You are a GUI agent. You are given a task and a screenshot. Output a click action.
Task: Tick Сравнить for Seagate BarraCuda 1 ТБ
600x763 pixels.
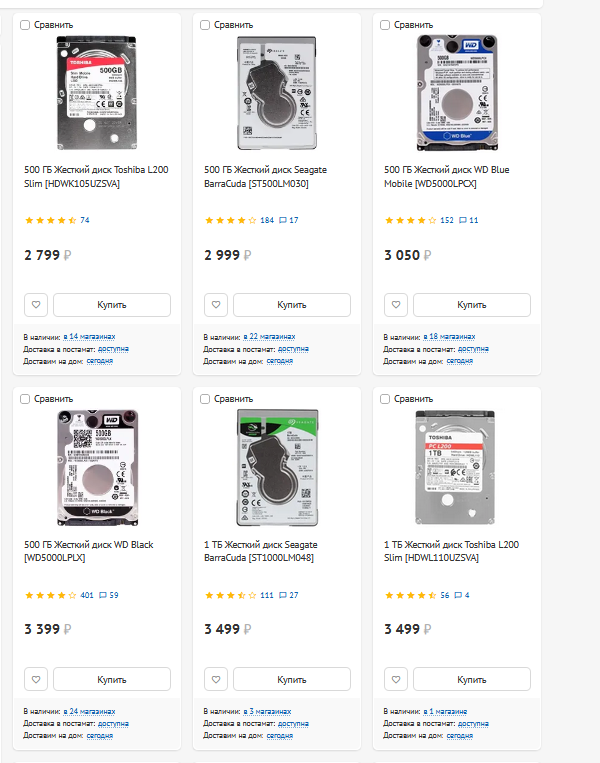coord(205,398)
